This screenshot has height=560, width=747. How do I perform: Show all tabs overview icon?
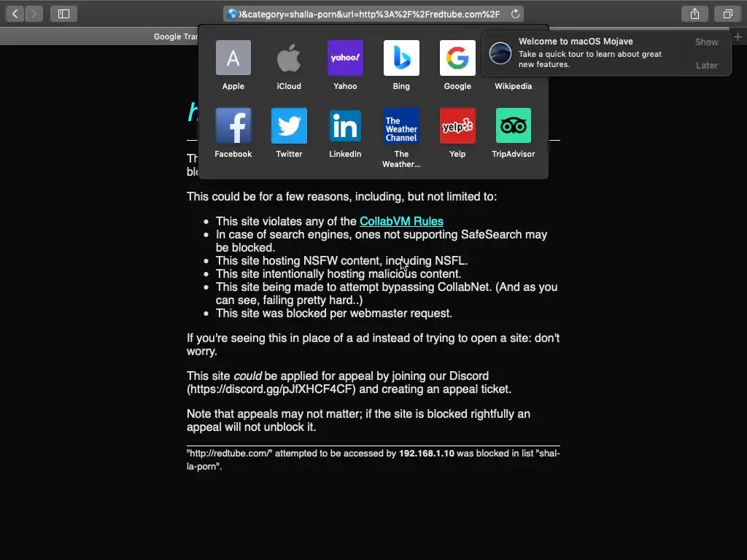tap(727, 14)
